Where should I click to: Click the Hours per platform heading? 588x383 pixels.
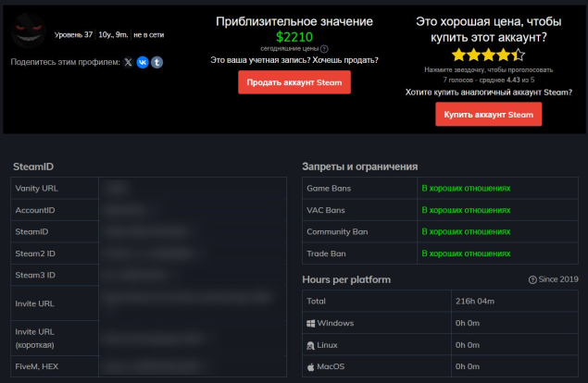[346, 279]
